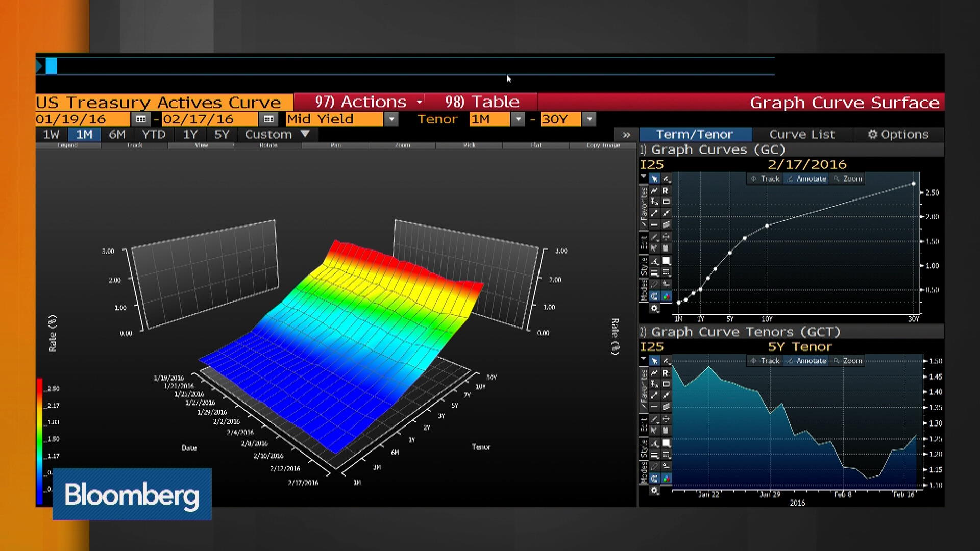Open the Mid Yield dropdown
The width and height of the screenshot is (980, 551).
[391, 119]
